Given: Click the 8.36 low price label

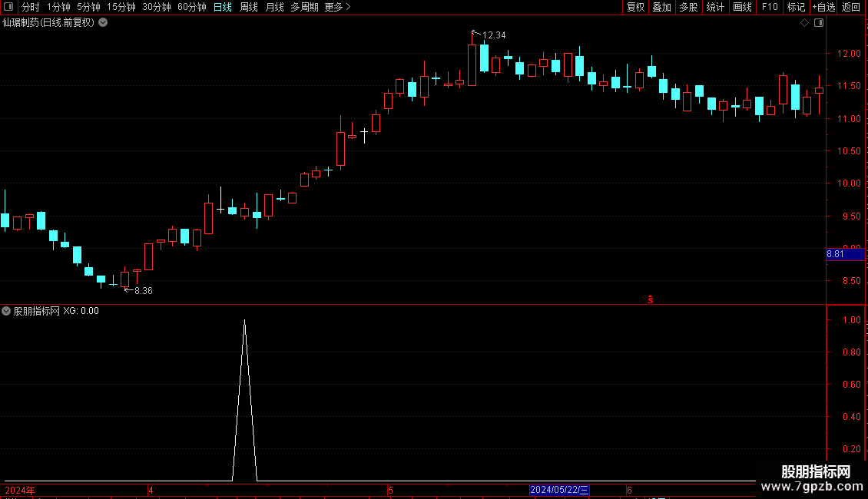Looking at the screenshot, I should pos(144,291).
